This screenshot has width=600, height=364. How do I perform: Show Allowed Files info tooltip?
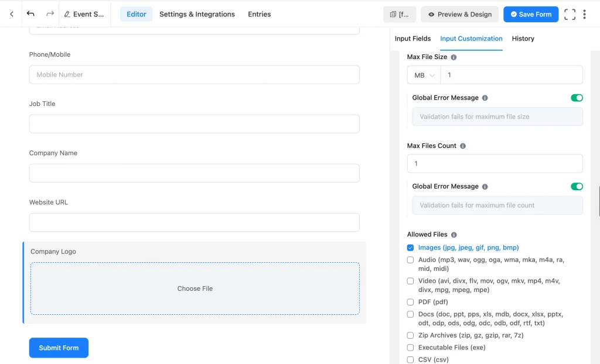454,235
